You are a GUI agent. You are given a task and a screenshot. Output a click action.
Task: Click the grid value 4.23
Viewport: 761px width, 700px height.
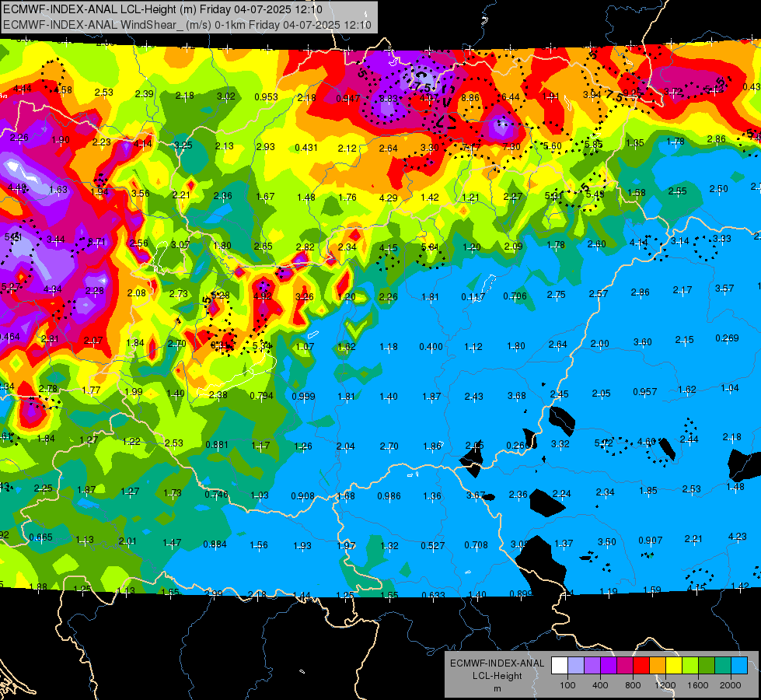(738, 537)
